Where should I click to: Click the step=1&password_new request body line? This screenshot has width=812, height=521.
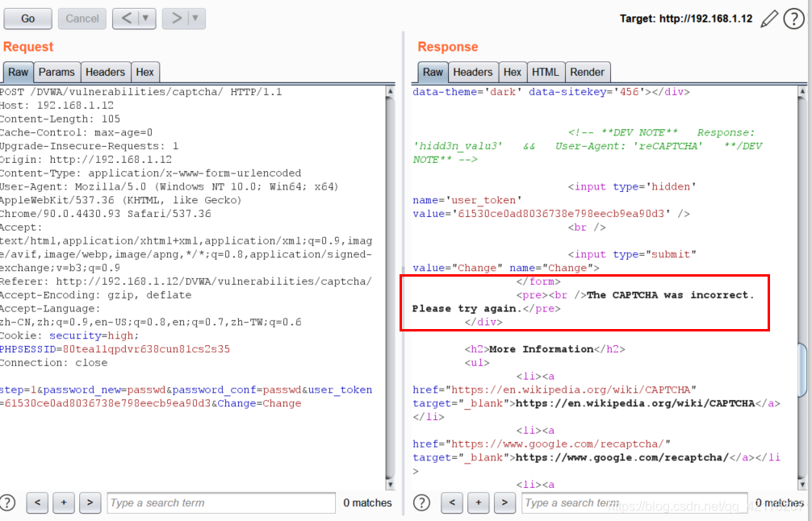[x=186, y=390]
